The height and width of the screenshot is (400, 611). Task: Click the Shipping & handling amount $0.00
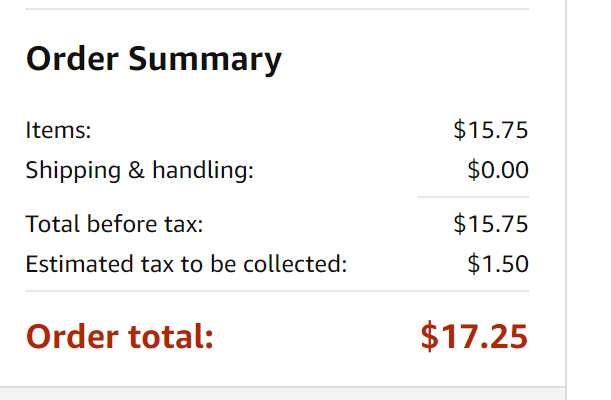click(498, 169)
